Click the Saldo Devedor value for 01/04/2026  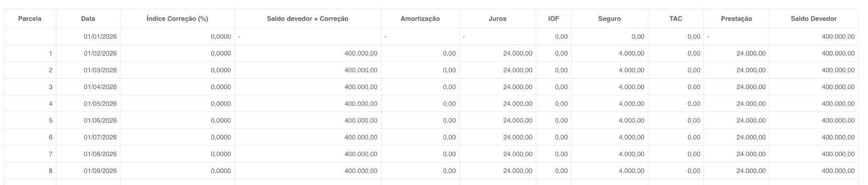pos(838,87)
